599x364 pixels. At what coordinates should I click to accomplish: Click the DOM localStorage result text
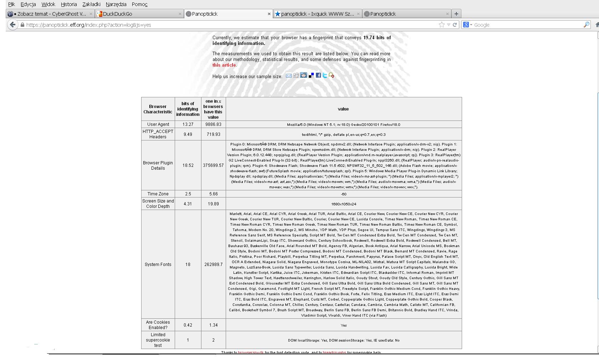point(343,340)
